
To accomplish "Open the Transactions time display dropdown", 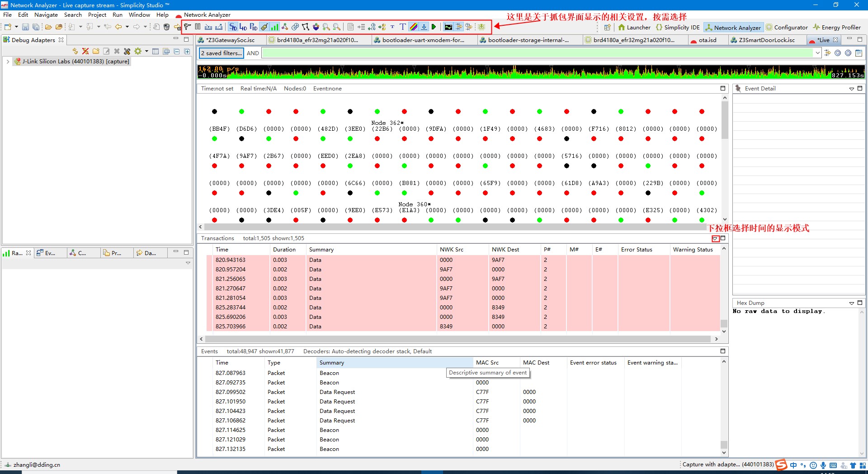I will tap(716, 239).
